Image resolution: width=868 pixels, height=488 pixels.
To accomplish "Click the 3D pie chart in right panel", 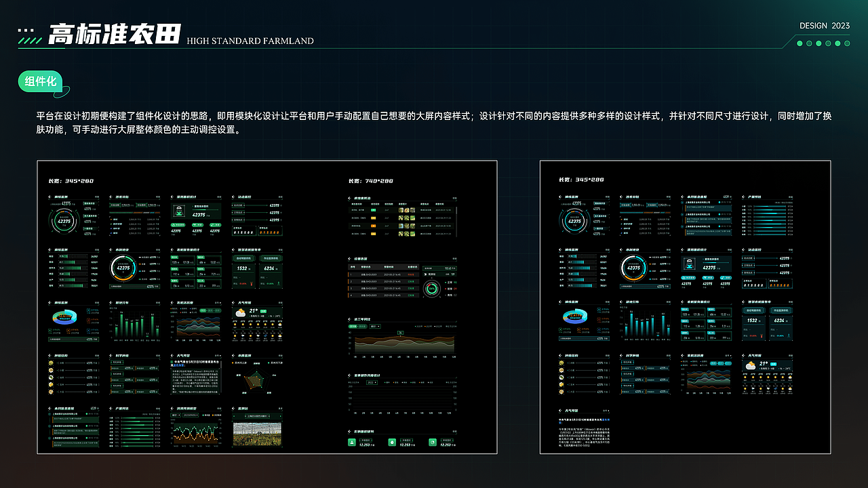I will tap(575, 316).
